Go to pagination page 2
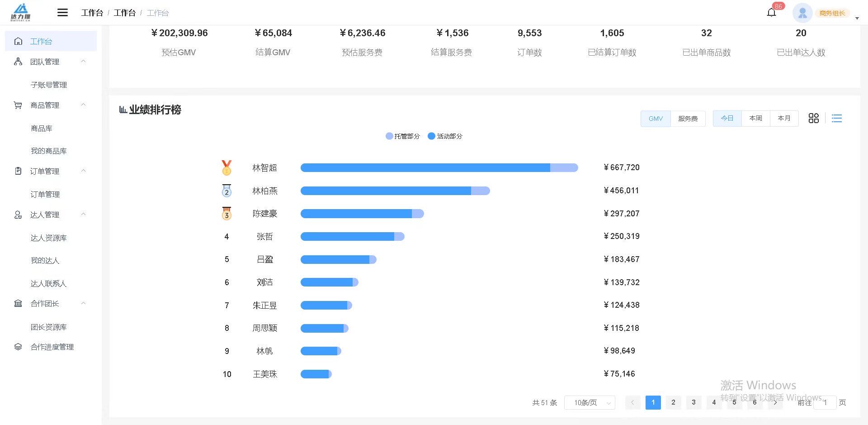The width and height of the screenshot is (868, 425). [x=673, y=402]
